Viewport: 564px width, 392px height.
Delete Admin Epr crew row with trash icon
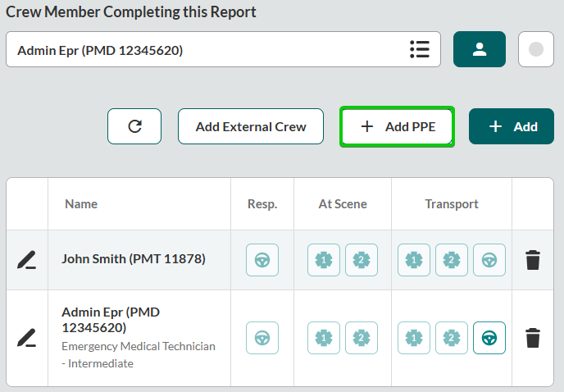click(x=533, y=337)
